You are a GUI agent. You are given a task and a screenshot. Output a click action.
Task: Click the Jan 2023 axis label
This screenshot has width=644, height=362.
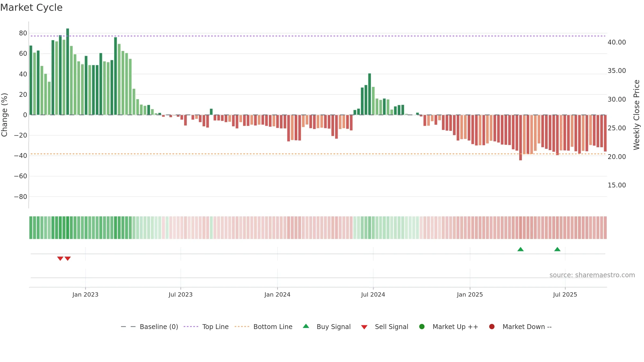[x=85, y=295]
